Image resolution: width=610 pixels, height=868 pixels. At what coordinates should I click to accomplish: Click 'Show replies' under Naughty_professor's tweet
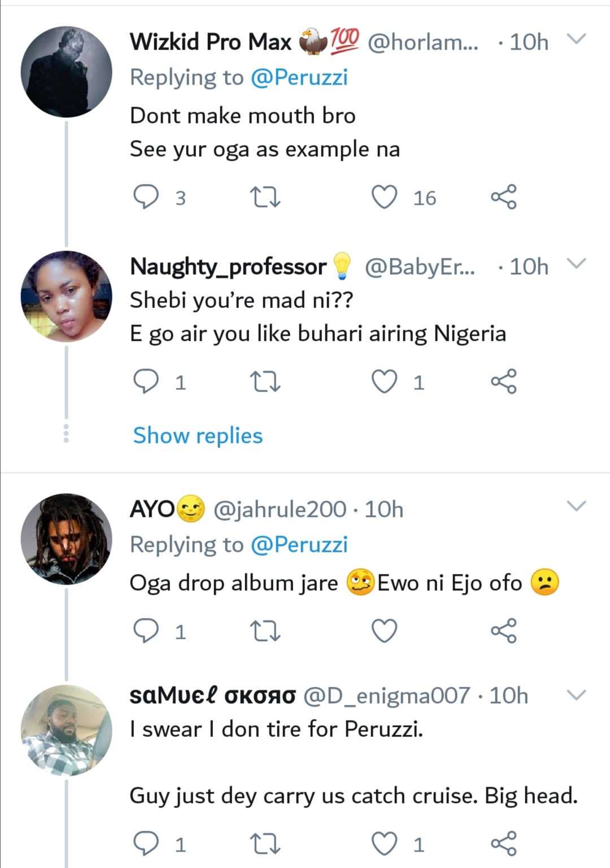pos(198,436)
